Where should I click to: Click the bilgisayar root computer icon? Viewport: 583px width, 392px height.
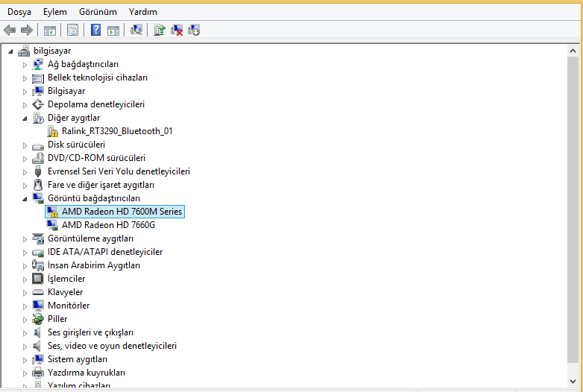[24, 51]
